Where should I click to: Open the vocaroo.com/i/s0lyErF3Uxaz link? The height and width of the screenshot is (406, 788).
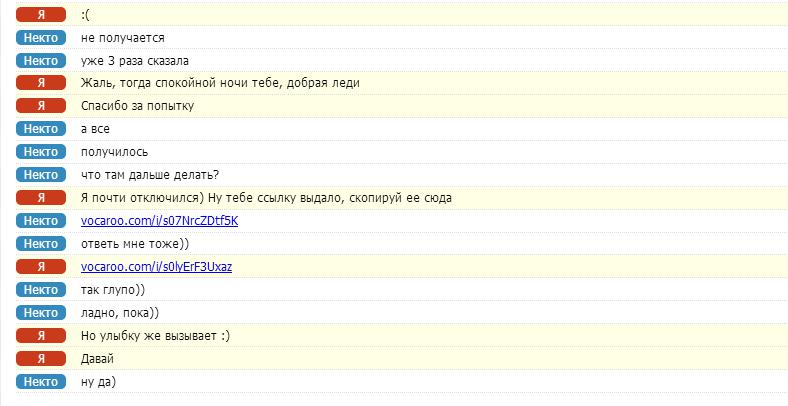tap(156, 267)
